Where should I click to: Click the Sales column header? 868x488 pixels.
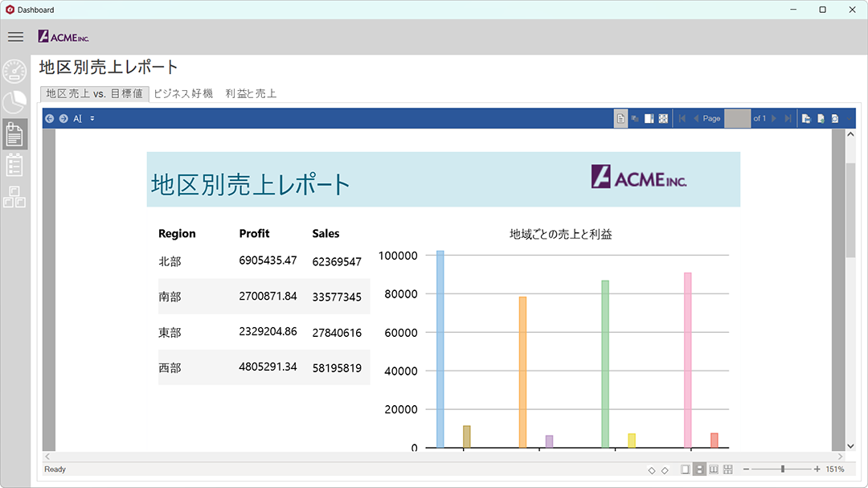[x=325, y=234]
